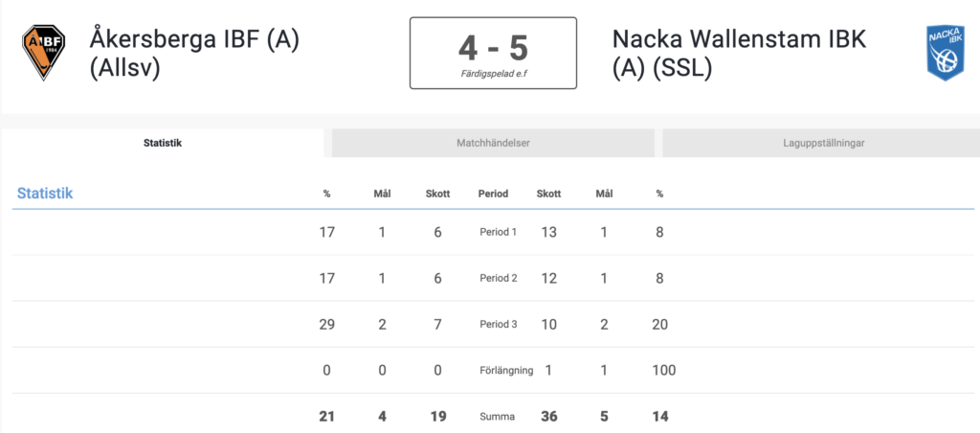Click the away team Skott column header
This screenshot has width=980, height=433.
pos(548,194)
